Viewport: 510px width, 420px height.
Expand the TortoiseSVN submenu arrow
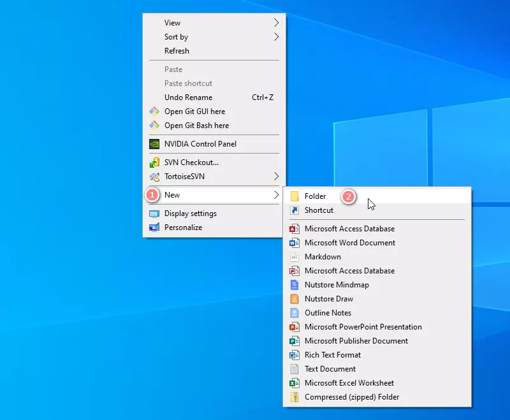click(276, 177)
